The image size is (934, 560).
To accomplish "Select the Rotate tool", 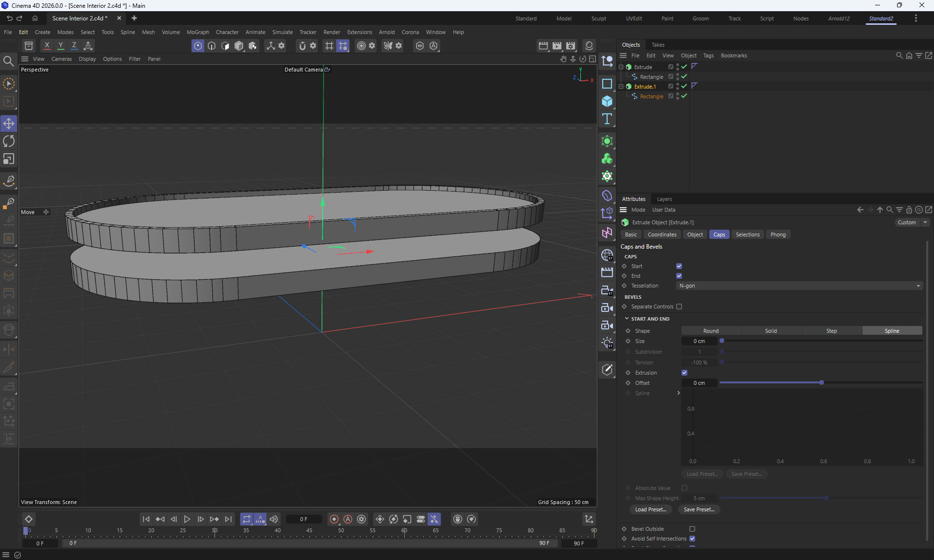I will pos(9,142).
